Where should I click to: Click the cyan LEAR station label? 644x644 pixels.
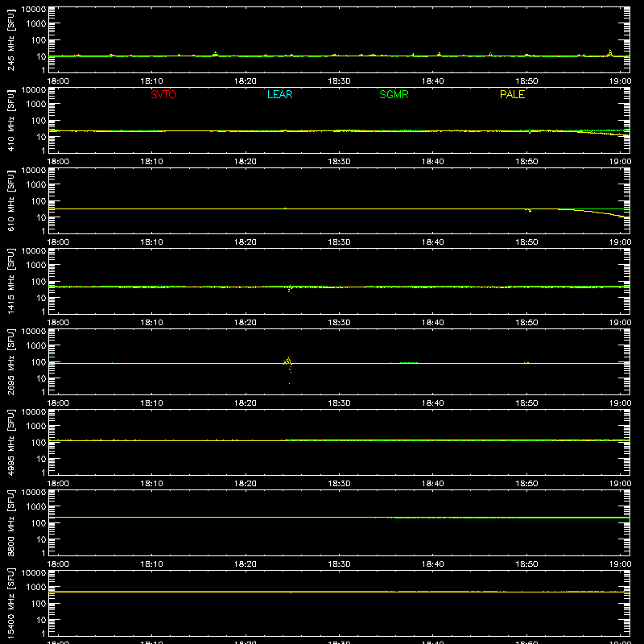279,94
